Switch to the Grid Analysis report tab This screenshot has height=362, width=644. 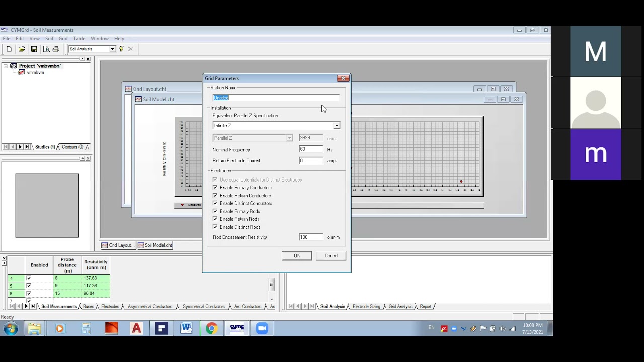[x=400, y=307]
